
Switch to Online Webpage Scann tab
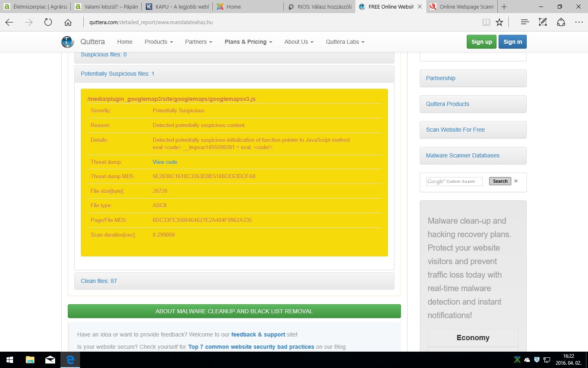(461, 7)
